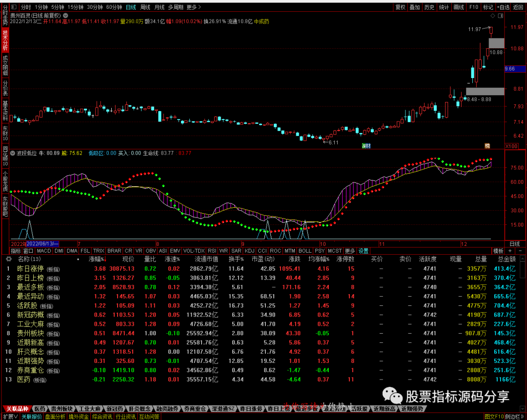Screen dimensions: 527x420
Task: Toggle the panel layout icon beside 分时
Action: click(14, 7)
